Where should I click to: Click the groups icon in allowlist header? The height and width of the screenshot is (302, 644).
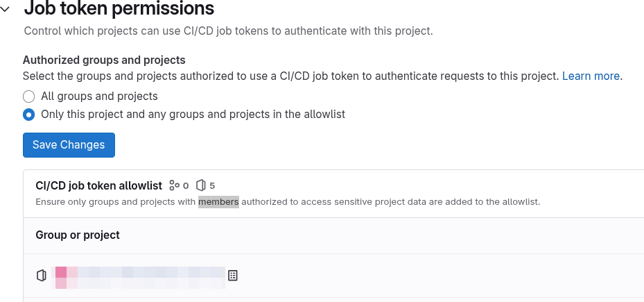coord(175,185)
